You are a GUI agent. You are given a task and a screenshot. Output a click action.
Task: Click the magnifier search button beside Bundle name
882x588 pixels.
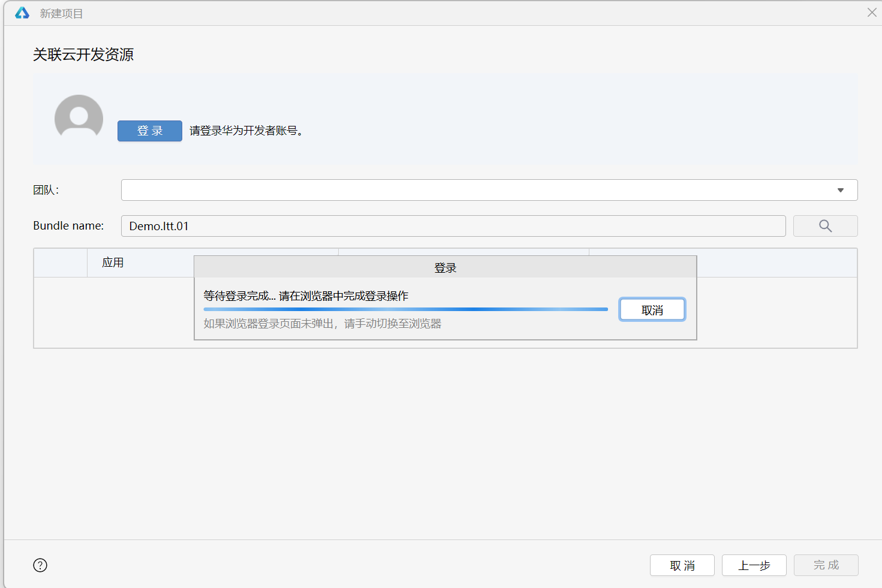(825, 226)
